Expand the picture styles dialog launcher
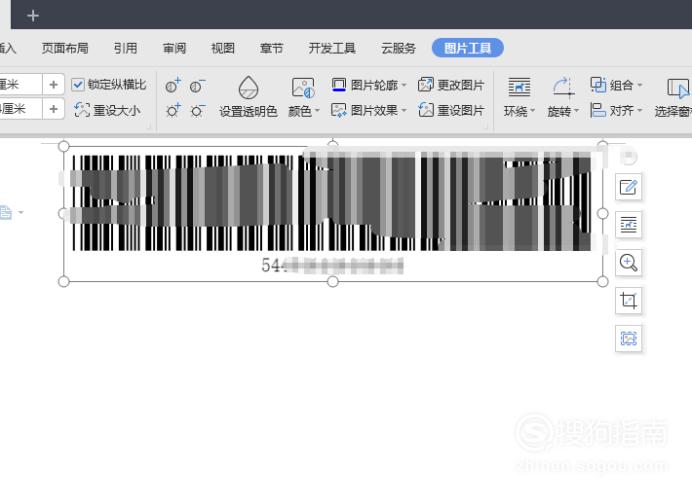Viewport: 692px width, 500px height. pos(486,127)
